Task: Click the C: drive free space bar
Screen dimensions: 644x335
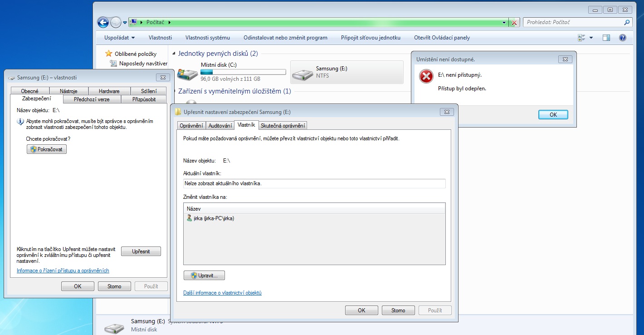Action: (243, 72)
